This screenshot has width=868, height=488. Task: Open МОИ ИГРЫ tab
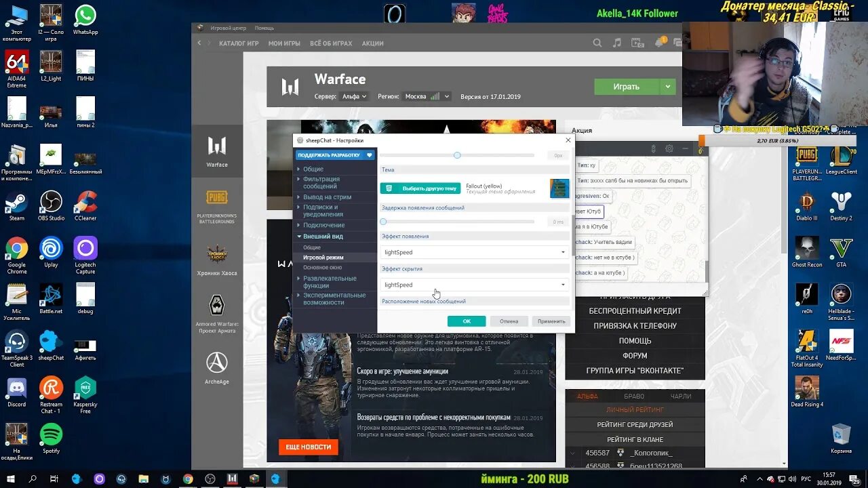click(284, 43)
